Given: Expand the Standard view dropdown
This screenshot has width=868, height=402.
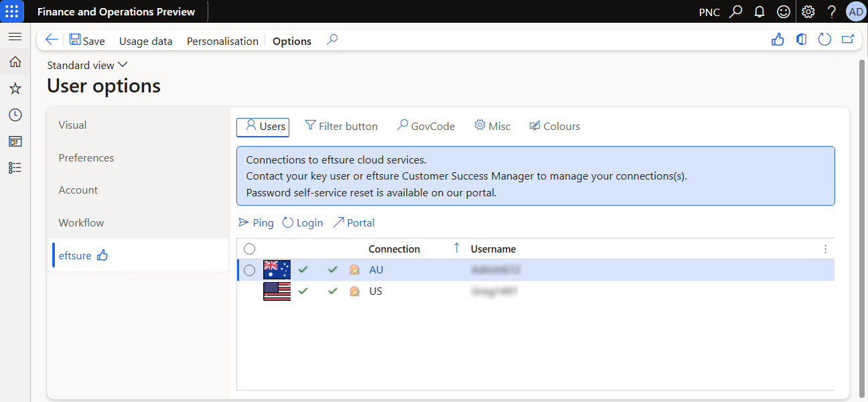Looking at the screenshot, I should pyautogui.click(x=87, y=65).
